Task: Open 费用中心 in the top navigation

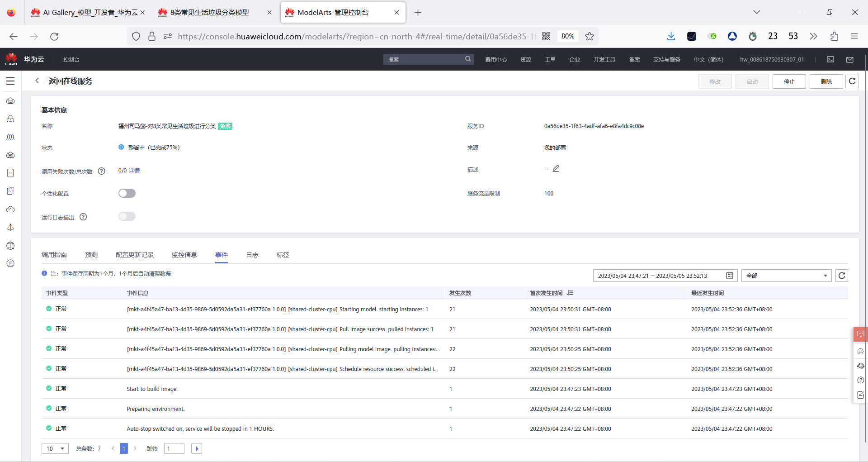Action: click(x=496, y=59)
